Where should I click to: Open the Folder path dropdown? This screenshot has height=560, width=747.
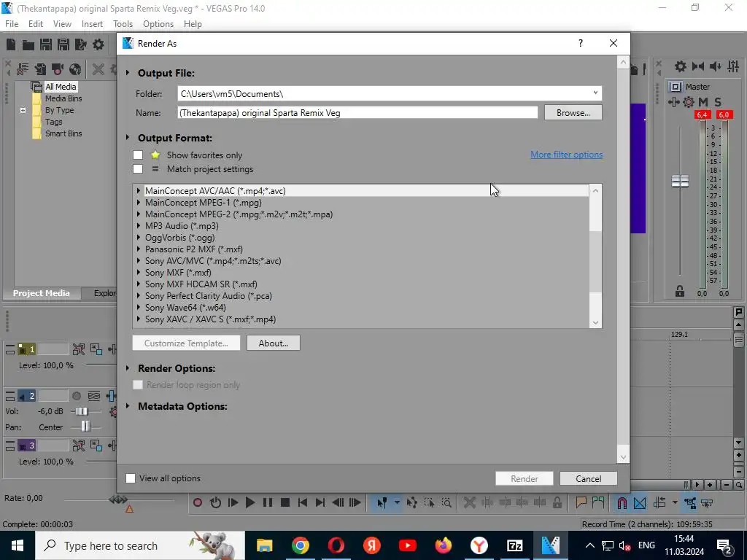[595, 93]
